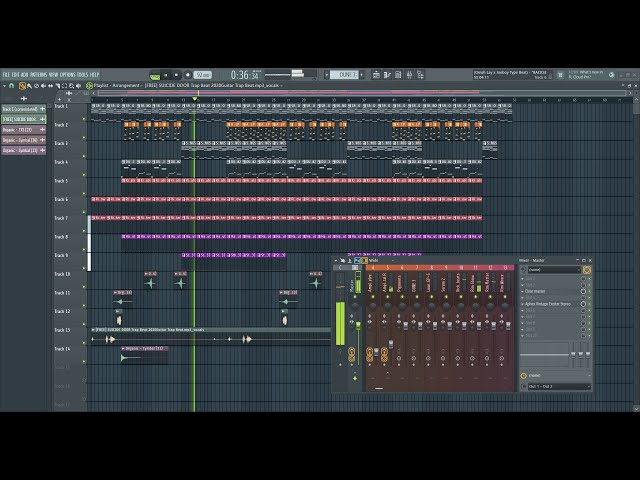
Task: Click the transport Stop button
Action: click(x=176, y=75)
